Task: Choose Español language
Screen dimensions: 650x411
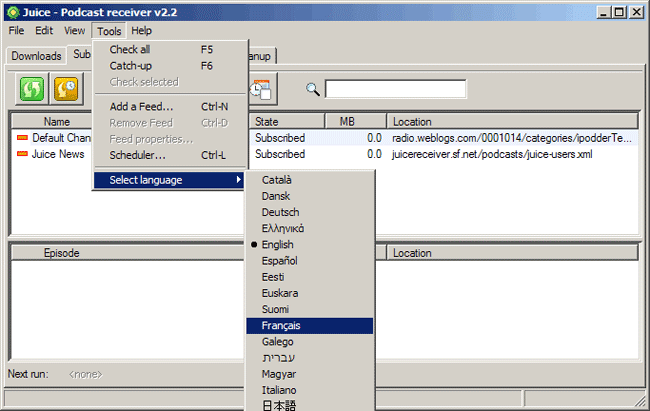Action: point(310,261)
